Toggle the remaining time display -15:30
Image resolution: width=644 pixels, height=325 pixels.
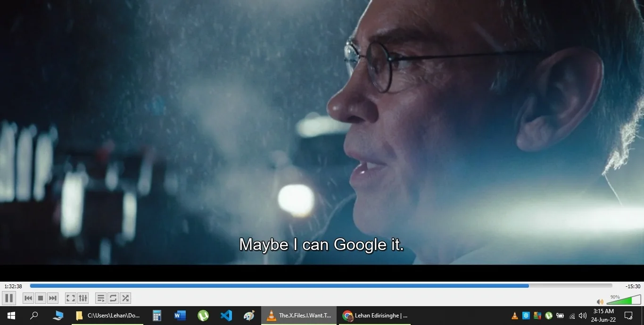tap(633, 286)
